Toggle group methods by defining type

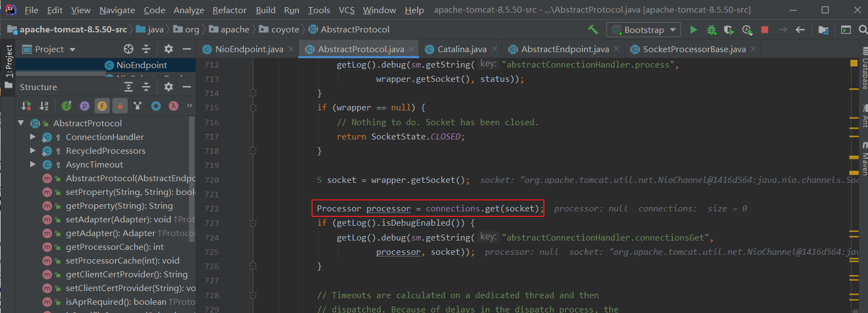coord(137,106)
